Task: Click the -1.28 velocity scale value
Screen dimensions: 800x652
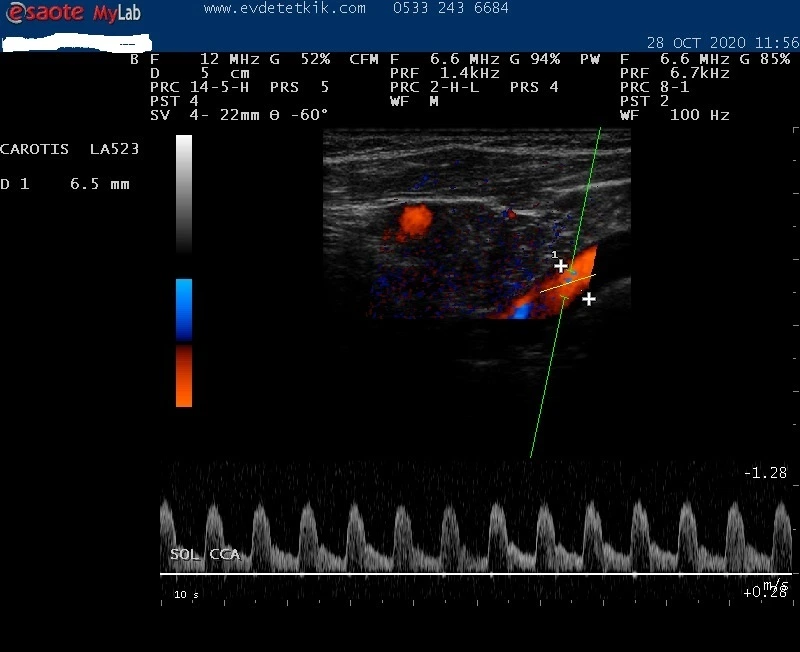Action: coord(766,472)
